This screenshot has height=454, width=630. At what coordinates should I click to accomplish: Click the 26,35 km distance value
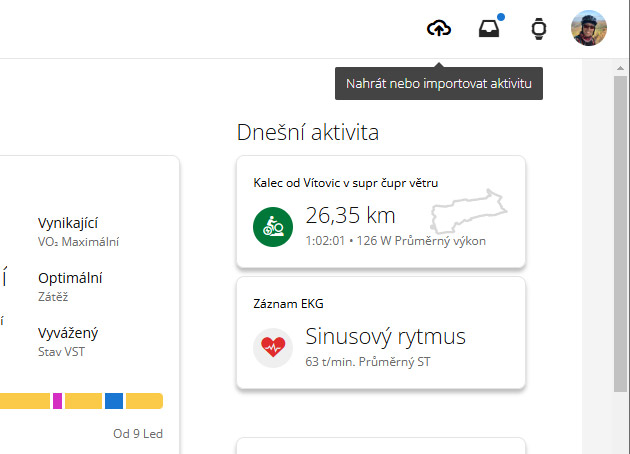pos(350,215)
